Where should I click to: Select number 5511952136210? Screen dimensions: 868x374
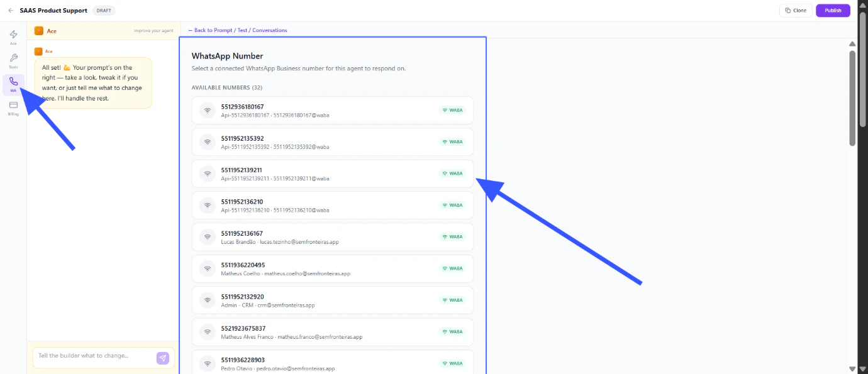tap(333, 206)
